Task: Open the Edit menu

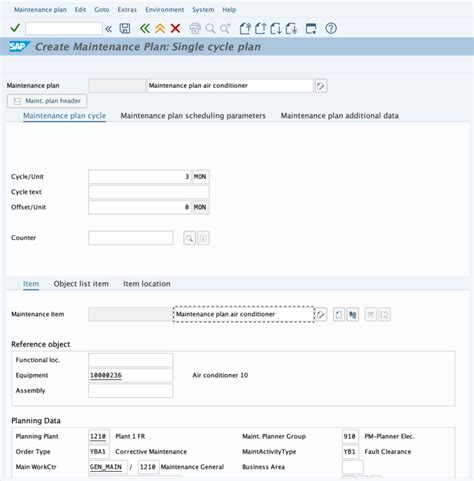Action: tap(80, 10)
